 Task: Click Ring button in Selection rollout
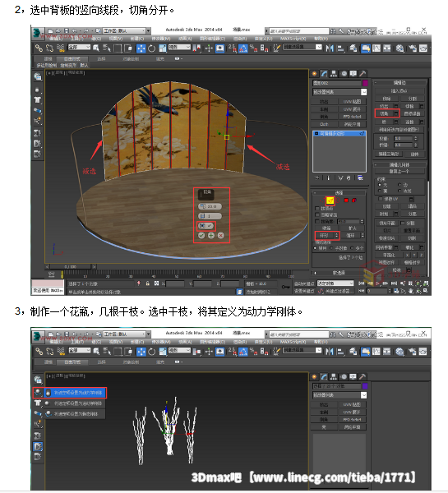[324, 236]
